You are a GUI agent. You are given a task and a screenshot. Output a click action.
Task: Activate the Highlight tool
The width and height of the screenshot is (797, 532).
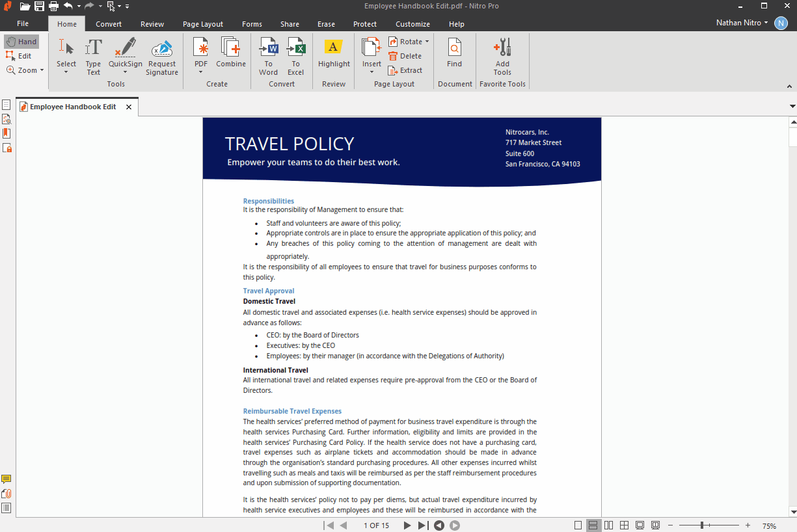coord(334,52)
